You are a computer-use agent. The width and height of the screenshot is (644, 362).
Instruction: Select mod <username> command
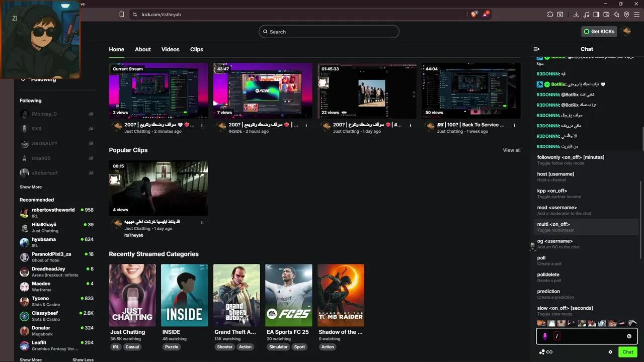[586, 210]
